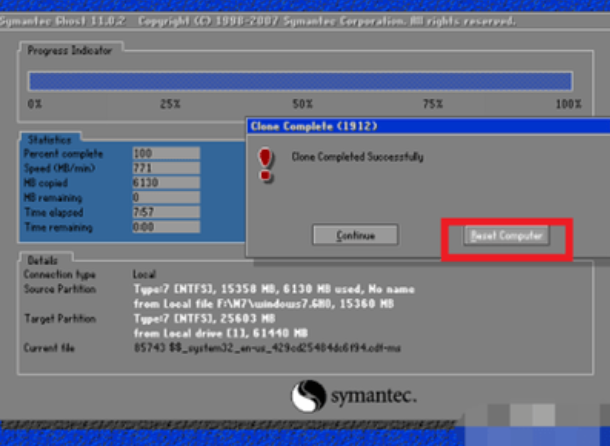Click the MB copied value field
The width and height of the screenshot is (610, 446).
(165, 183)
